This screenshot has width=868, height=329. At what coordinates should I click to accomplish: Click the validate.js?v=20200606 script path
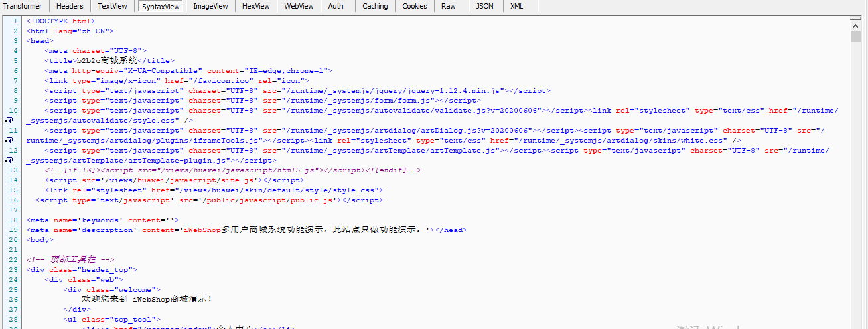[405, 110]
